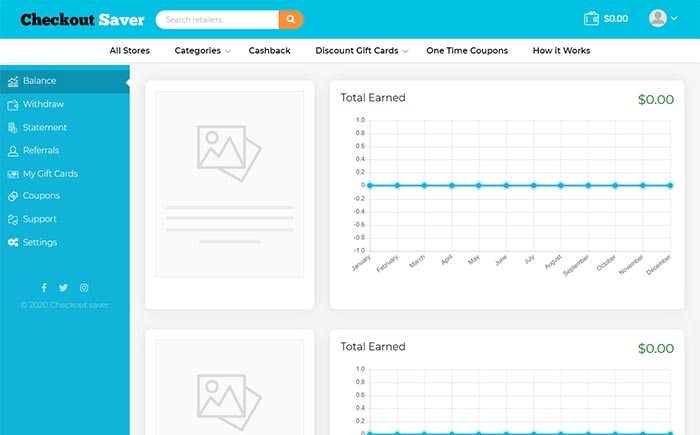
Task: Open One Time Coupons page
Action: pos(467,50)
